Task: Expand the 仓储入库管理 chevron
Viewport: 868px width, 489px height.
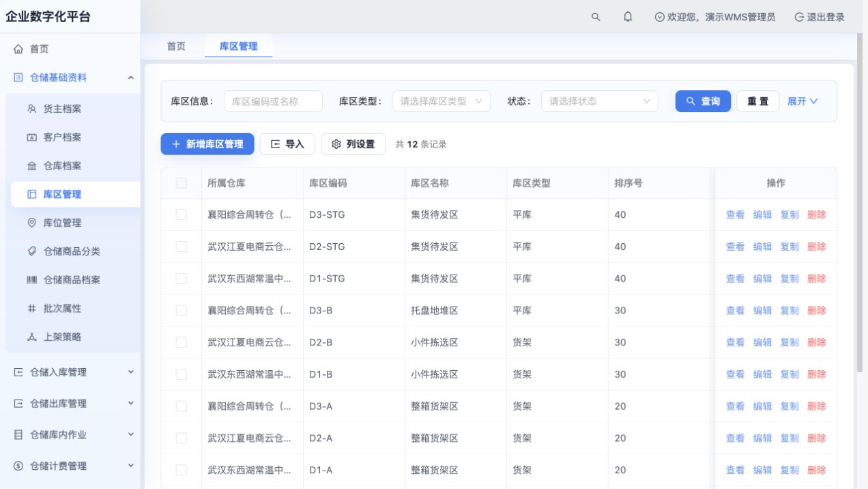Action: 131,372
